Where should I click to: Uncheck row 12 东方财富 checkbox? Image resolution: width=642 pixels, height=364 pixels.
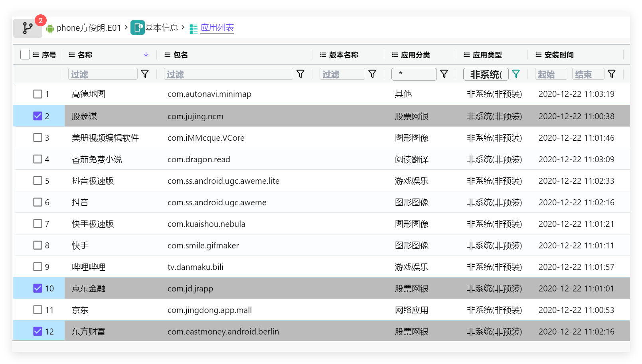38,331
